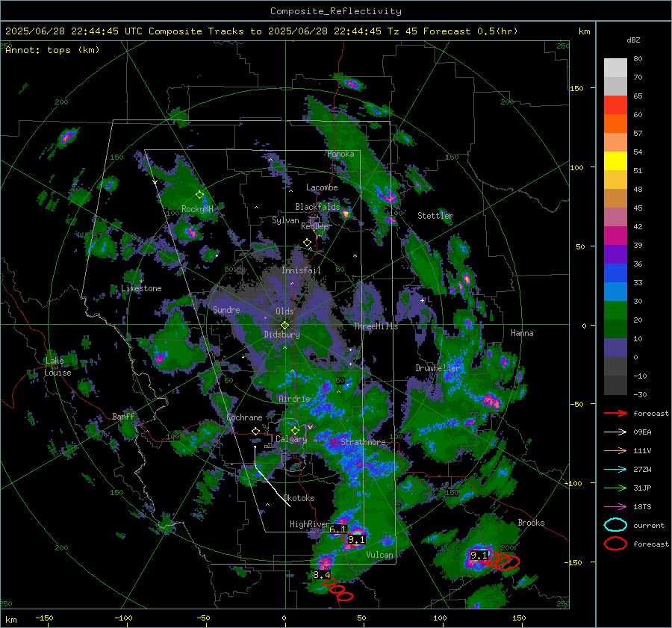Click the Sylvan label
This screenshot has width=672, height=628.
pyautogui.click(x=285, y=220)
